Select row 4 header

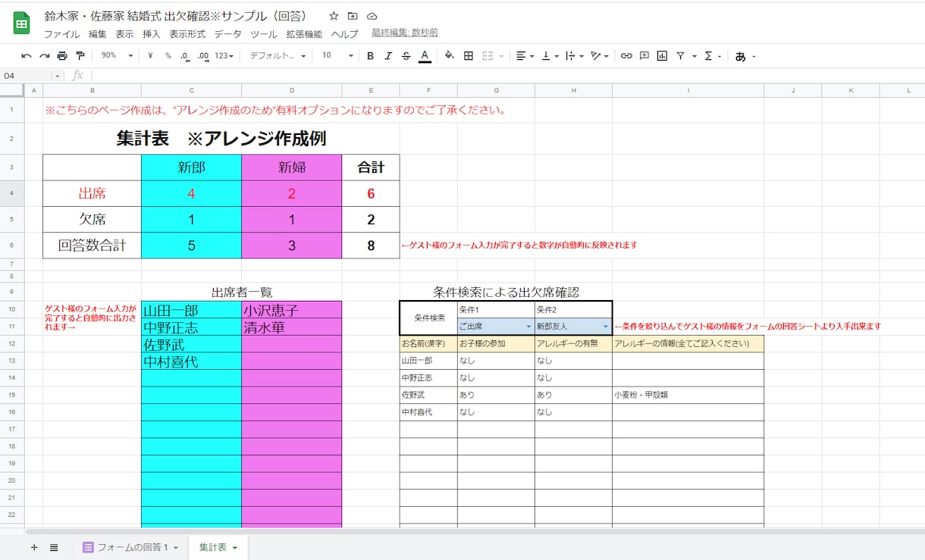click(12, 193)
